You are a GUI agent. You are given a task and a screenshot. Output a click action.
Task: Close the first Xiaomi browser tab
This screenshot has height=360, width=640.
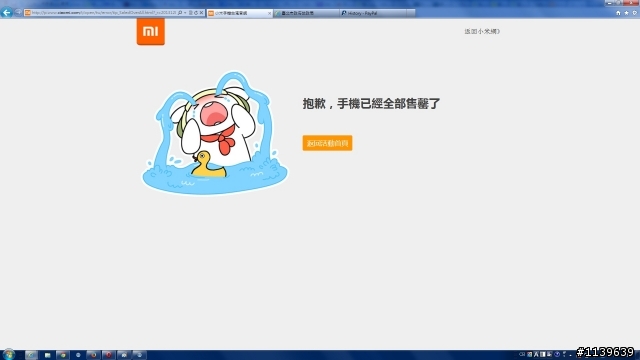[x=269, y=13]
